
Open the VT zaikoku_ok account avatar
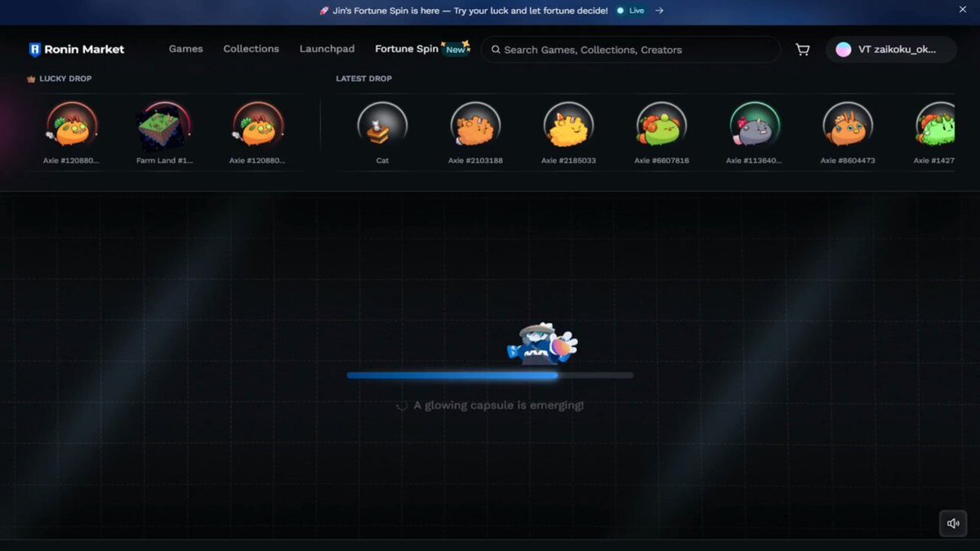844,50
